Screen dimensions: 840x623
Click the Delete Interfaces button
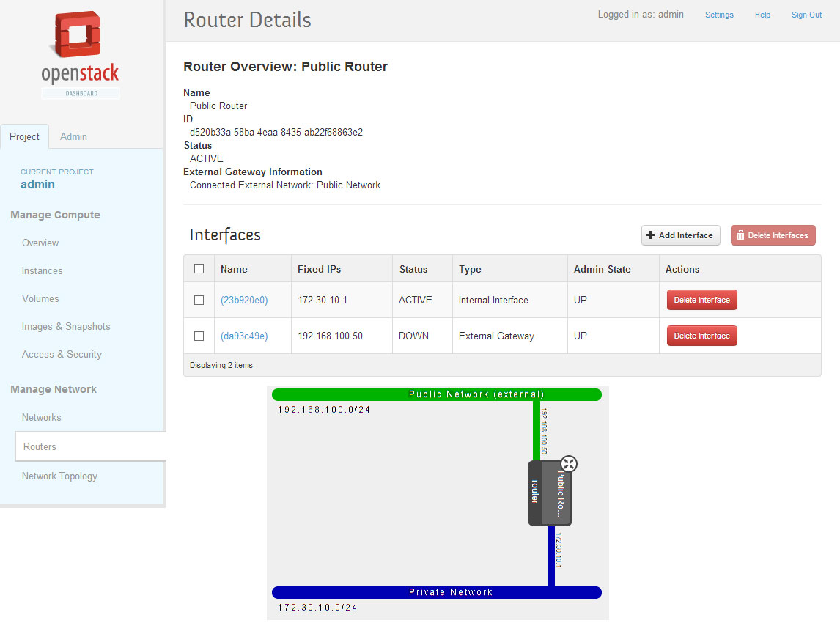coord(773,235)
